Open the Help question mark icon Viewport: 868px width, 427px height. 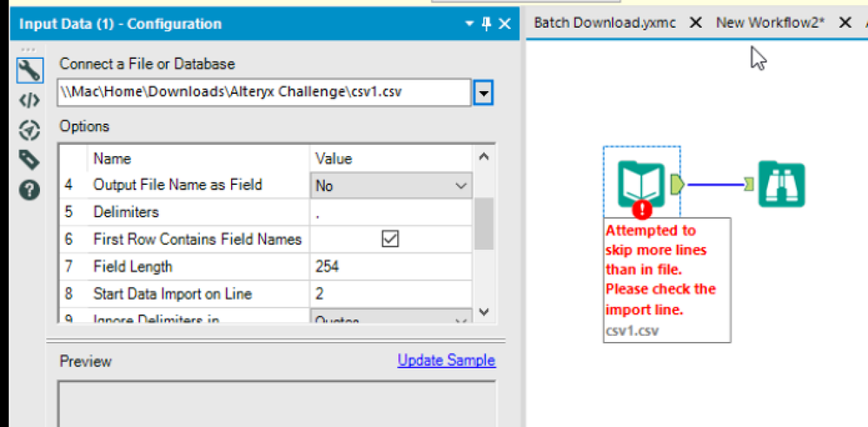29,190
